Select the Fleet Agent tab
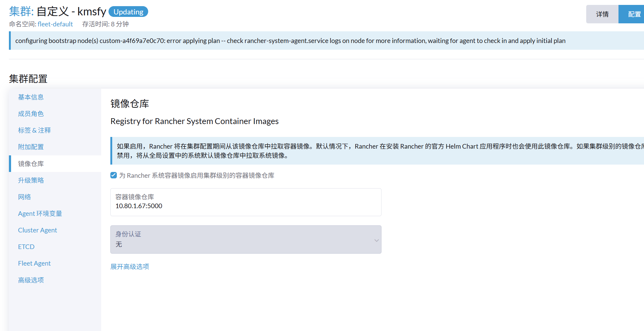The image size is (644, 331). click(x=34, y=263)
